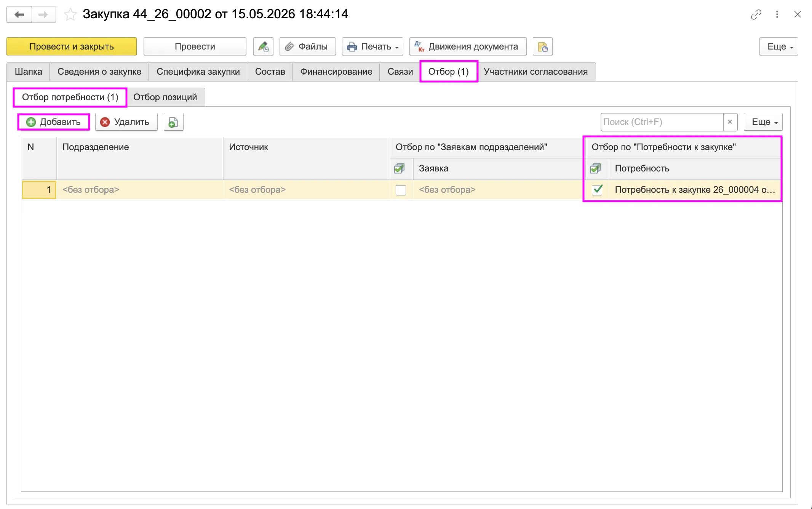812x509 pixels.
Task: Switch to the Связи tab
Action: pos(400,72)
